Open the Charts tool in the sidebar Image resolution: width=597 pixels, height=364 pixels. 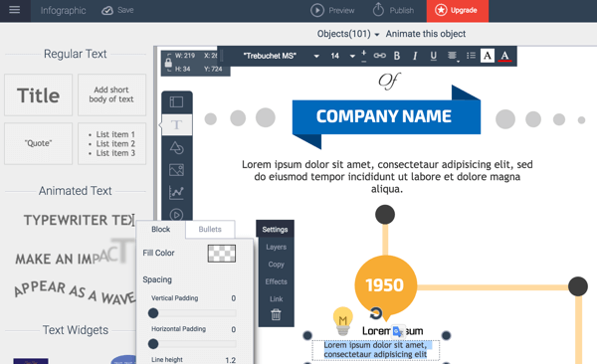click(177, 192)
